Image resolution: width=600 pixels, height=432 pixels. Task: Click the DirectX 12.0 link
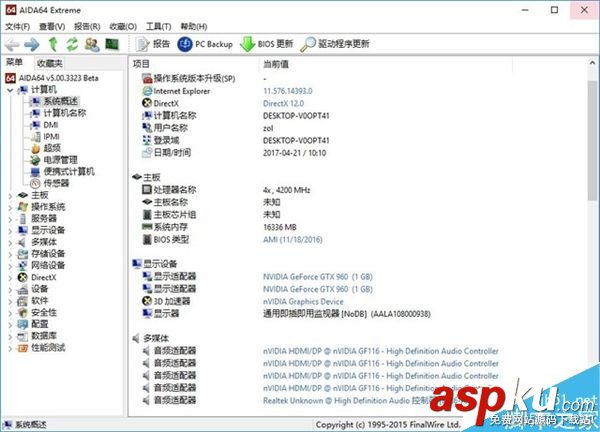[x=284, y=103]
